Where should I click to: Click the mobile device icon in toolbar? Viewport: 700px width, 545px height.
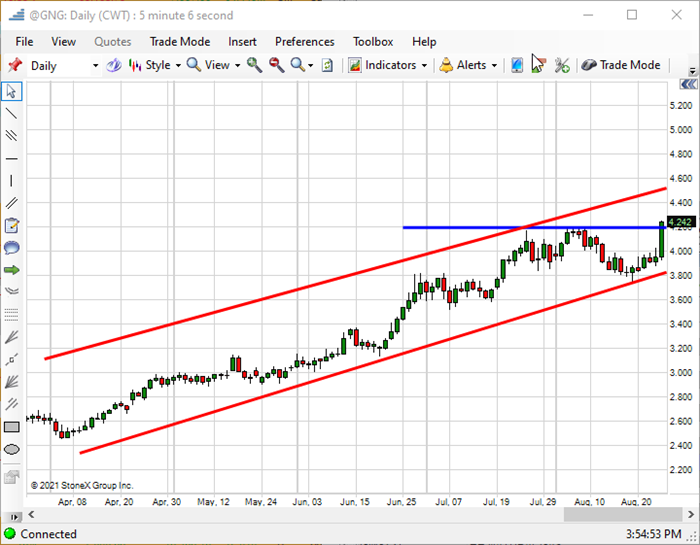517,65
